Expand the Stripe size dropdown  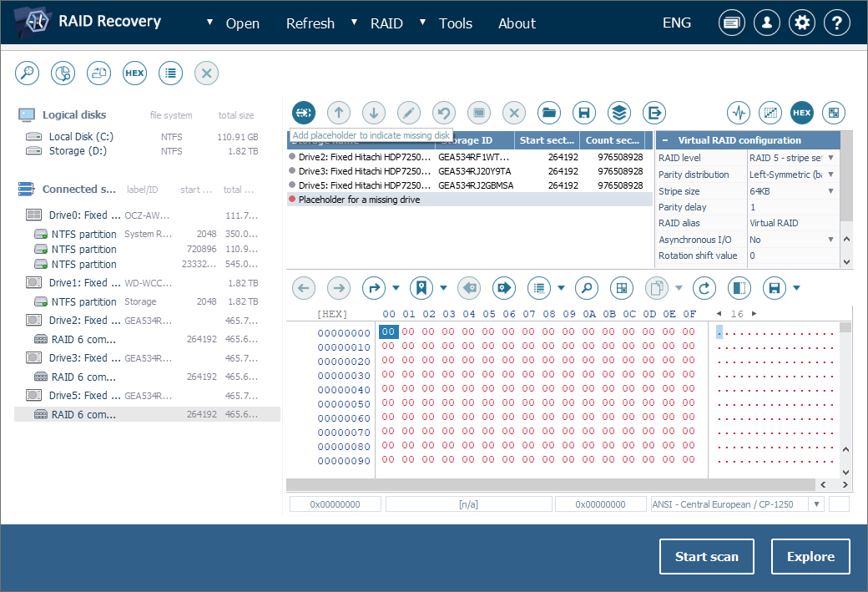(x=830, y=191)
